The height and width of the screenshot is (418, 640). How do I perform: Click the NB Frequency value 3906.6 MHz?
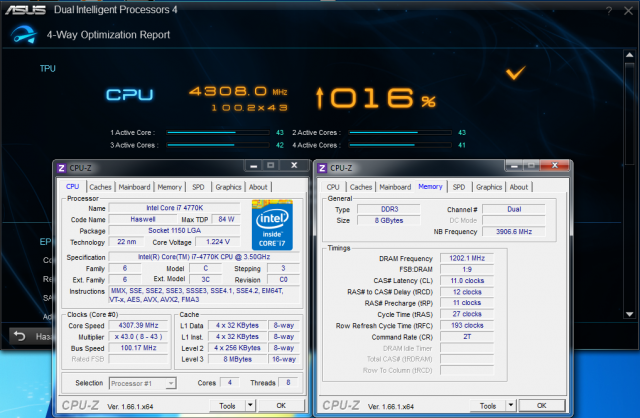pyautogui.click(x=514, y=231)
